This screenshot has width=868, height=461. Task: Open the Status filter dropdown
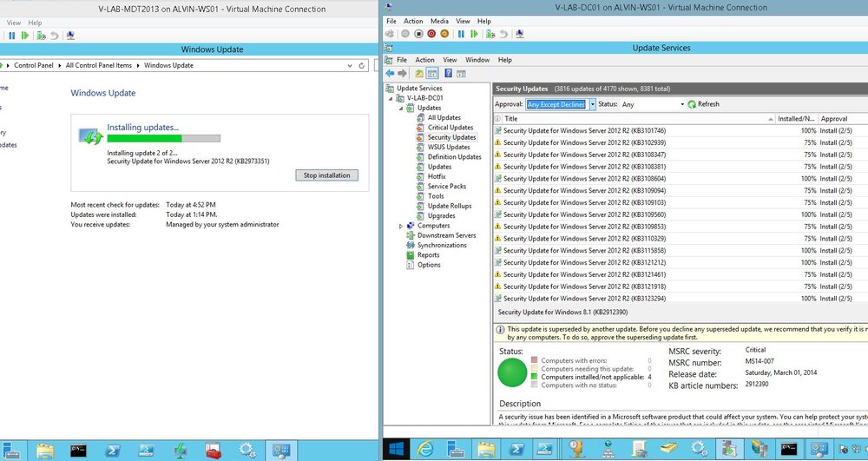pyautogui.click(x=681, y=104)
